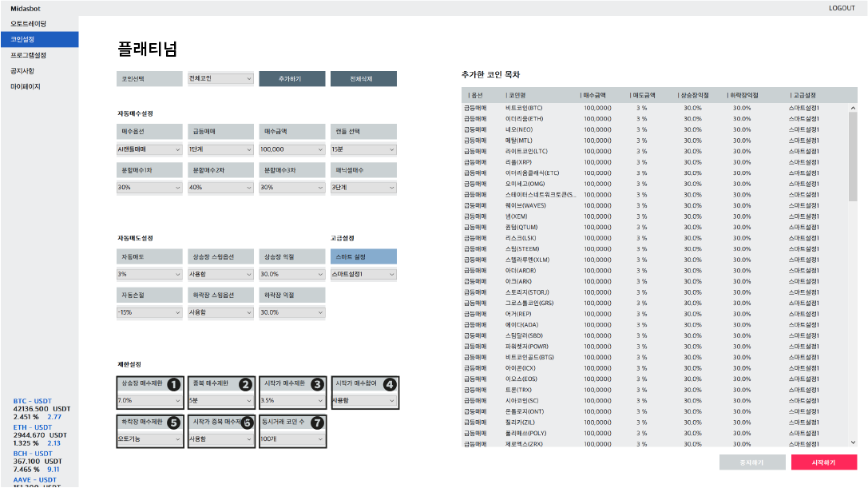
Task: Go to 프로그램설정 in the sidebar
Action: pyautogui.click(x=28, y=55)
